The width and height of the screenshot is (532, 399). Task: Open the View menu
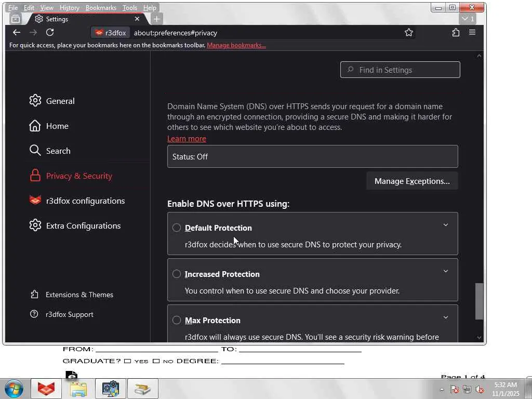(47, 7)
